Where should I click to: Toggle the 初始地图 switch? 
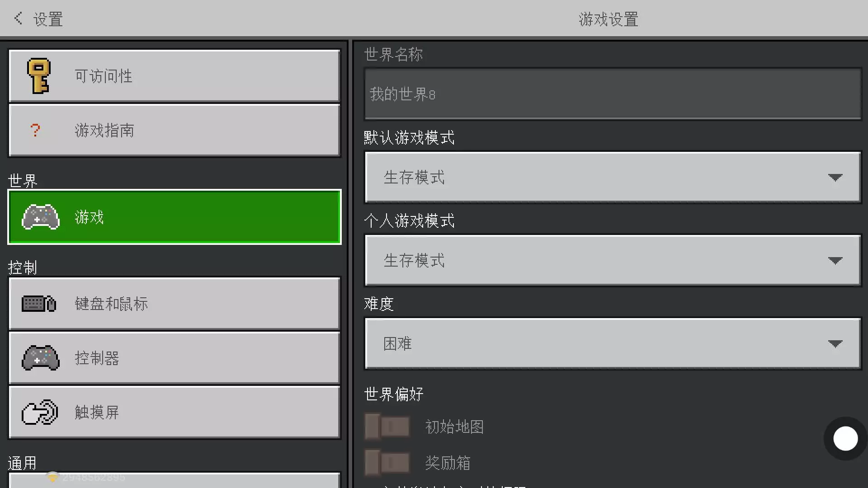387,427
